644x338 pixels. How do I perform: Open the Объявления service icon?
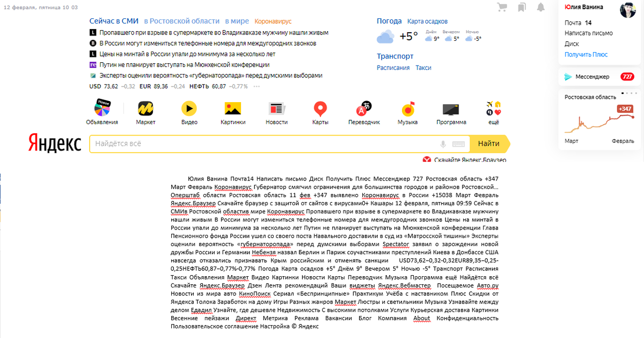(x=102, y=108)
